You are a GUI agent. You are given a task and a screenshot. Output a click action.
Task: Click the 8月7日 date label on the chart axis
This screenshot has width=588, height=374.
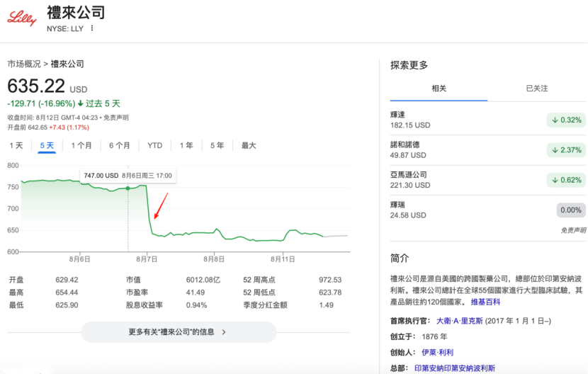point(147,259)
